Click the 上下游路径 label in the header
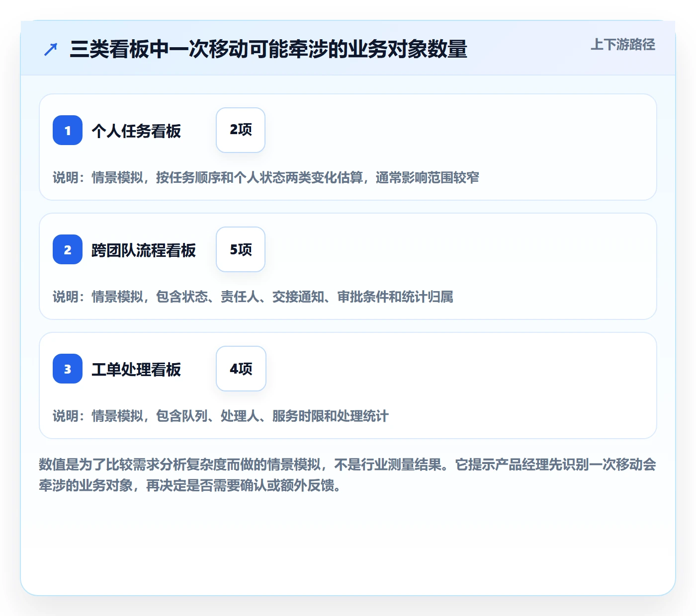696x616 pixels. pos(623,45)
